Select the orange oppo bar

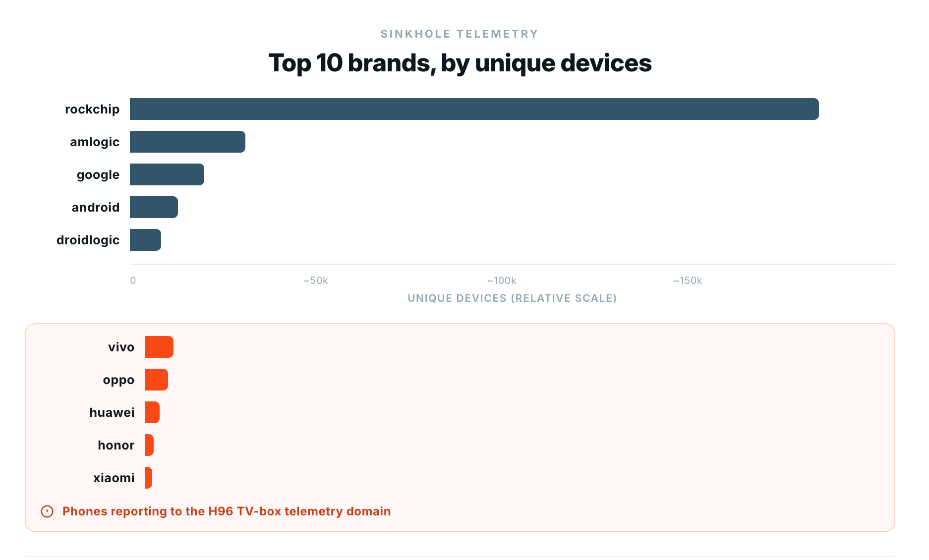156,380
